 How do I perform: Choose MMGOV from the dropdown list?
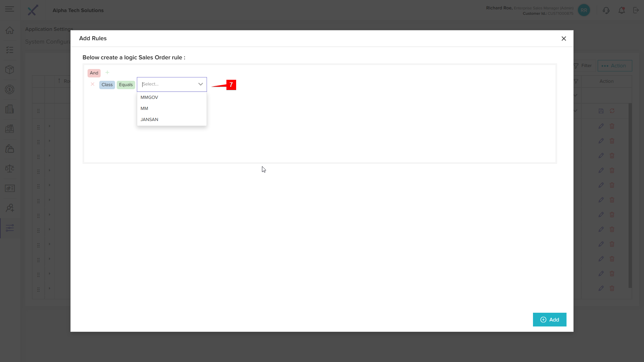[x=149, y=98]
